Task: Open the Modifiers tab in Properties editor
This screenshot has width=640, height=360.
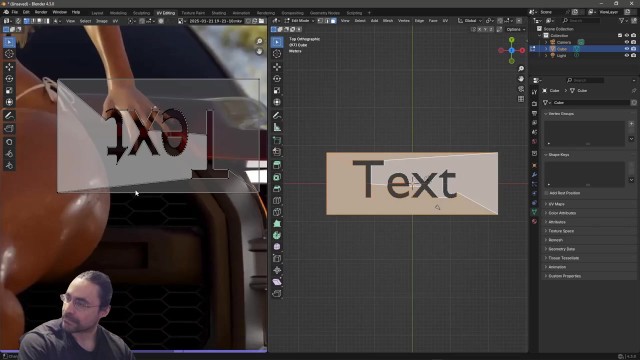Action: pos(534,175)
